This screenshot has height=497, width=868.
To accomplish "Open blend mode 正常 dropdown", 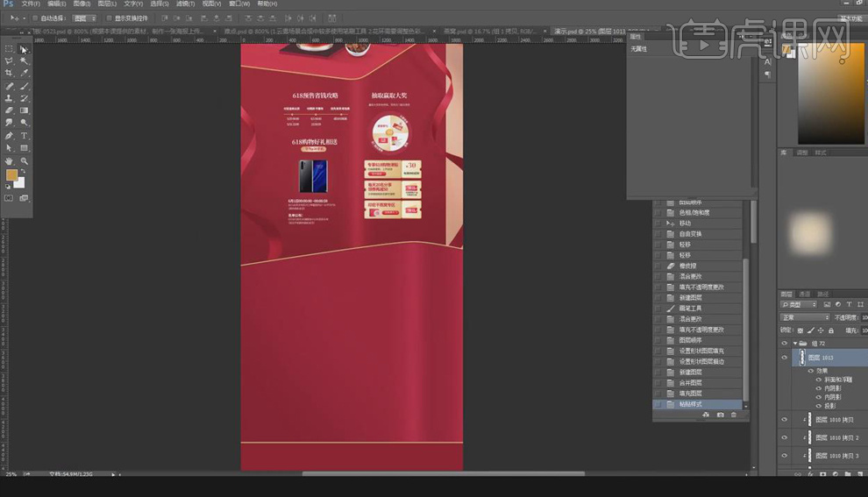I will (x=805, y=317).
